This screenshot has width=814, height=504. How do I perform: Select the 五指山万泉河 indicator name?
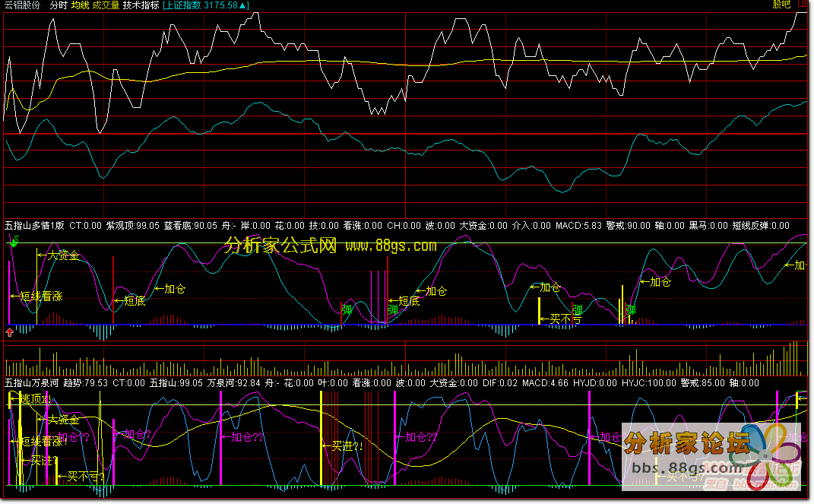[x=32, y=383]
